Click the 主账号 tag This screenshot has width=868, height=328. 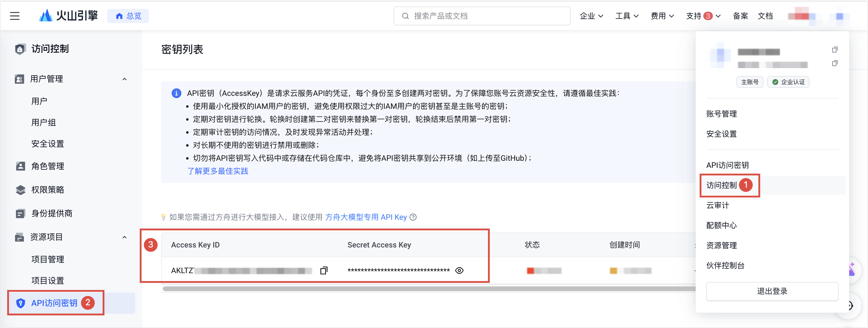750,82
